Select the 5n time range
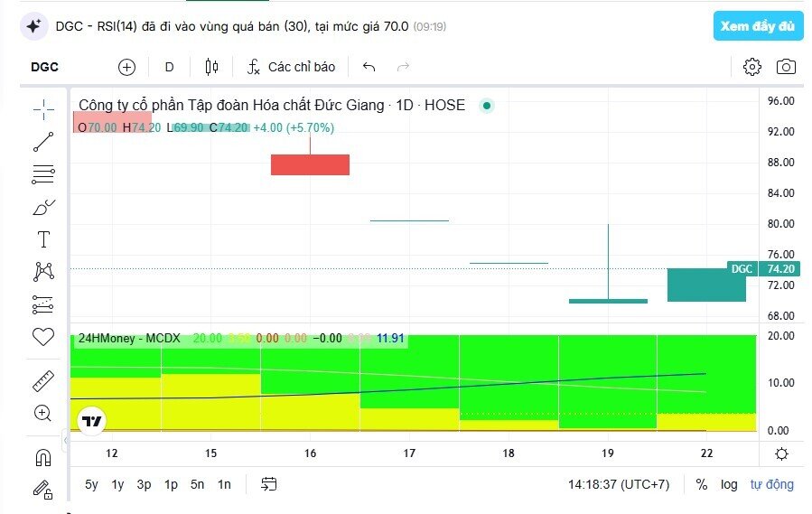This screenshot has width=812, height=514. pyautogui.click(x=197, y=484)
